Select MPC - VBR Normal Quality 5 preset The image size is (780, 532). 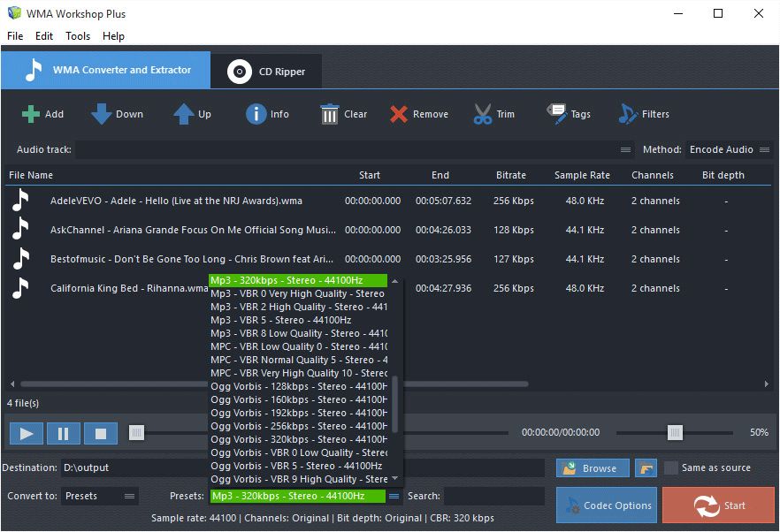click(298, 360)
